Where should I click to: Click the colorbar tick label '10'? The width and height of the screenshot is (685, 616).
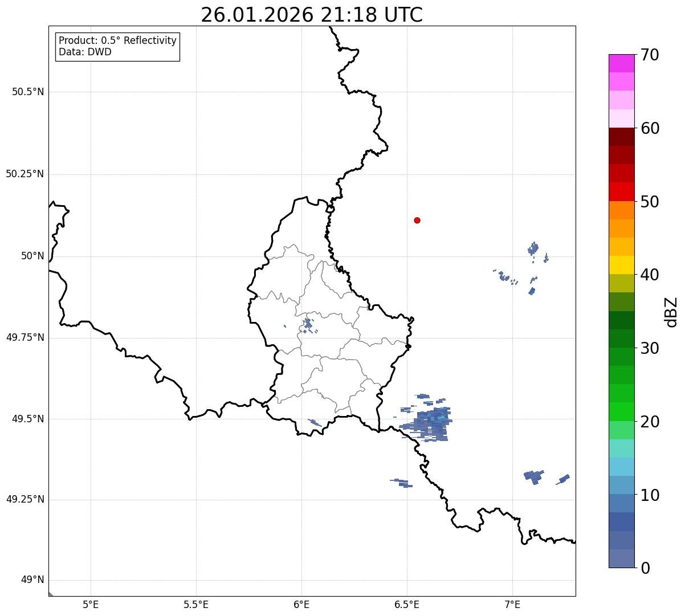[x=650, y=495]
